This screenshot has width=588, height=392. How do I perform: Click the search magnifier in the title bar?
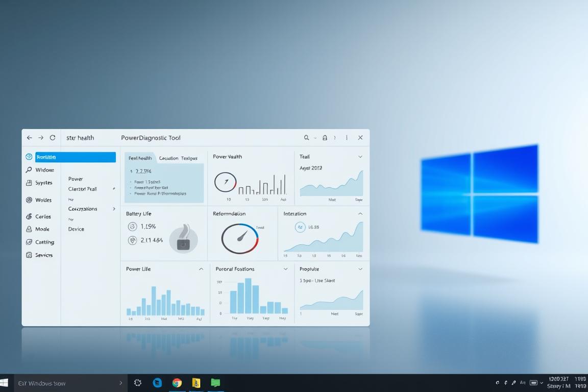coord(307,137)
